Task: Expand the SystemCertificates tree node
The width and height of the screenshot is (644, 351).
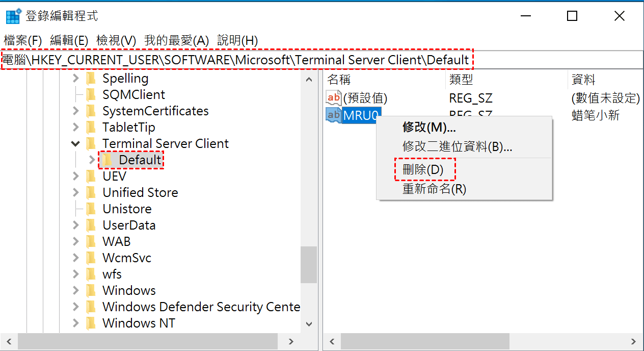Action: pyautogui.click(x=76, y=111)
